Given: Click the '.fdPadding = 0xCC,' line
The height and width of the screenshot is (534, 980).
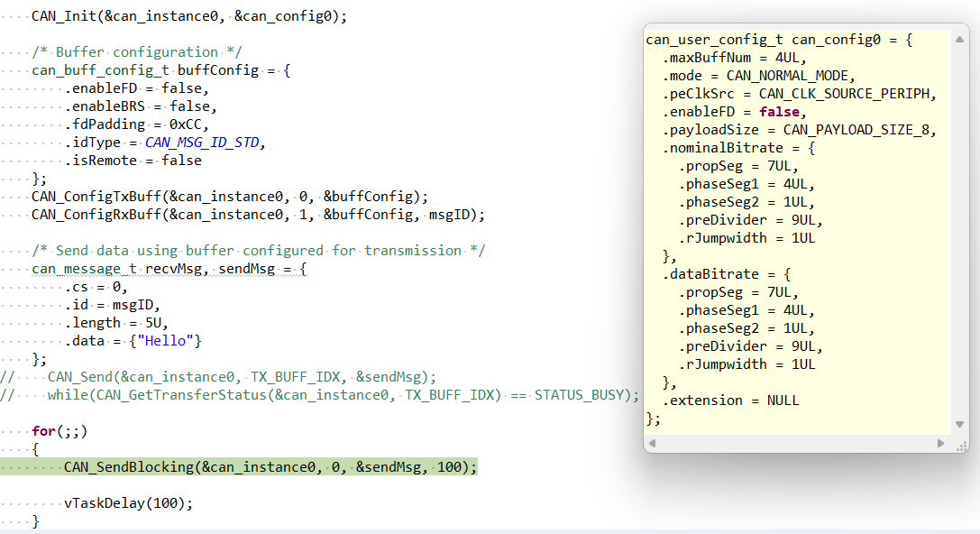Looking at the screenshot, I should (x=137, y=124).
